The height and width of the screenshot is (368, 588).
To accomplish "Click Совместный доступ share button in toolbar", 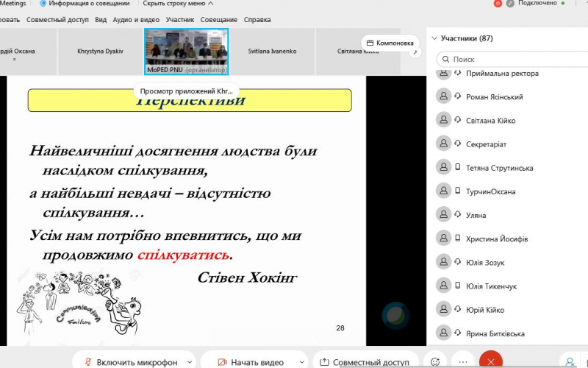I will [365, 362].
